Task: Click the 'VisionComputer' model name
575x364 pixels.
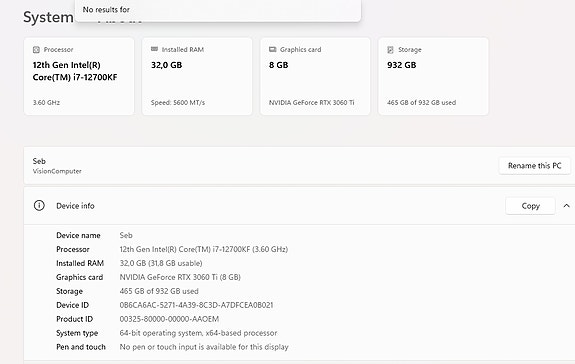Action: tap(57, 171)
